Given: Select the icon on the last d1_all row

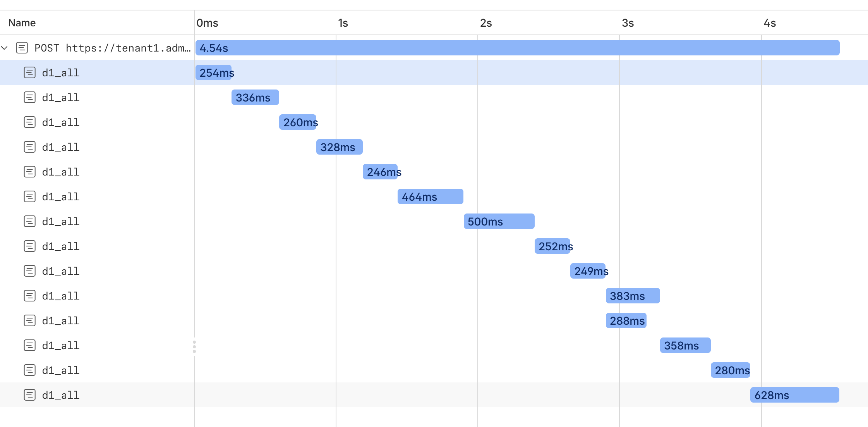Looking at the screenshot, I should (30, 395).
